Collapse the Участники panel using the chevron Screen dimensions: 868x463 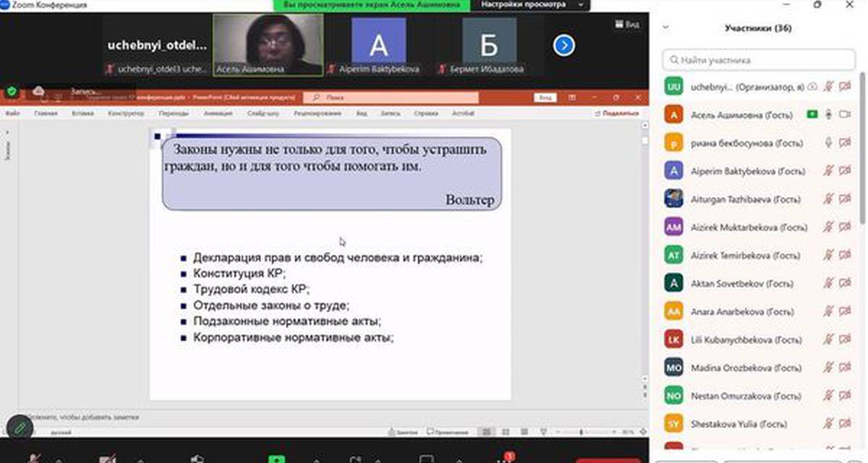pyautogui.click(x=665, y=29)
